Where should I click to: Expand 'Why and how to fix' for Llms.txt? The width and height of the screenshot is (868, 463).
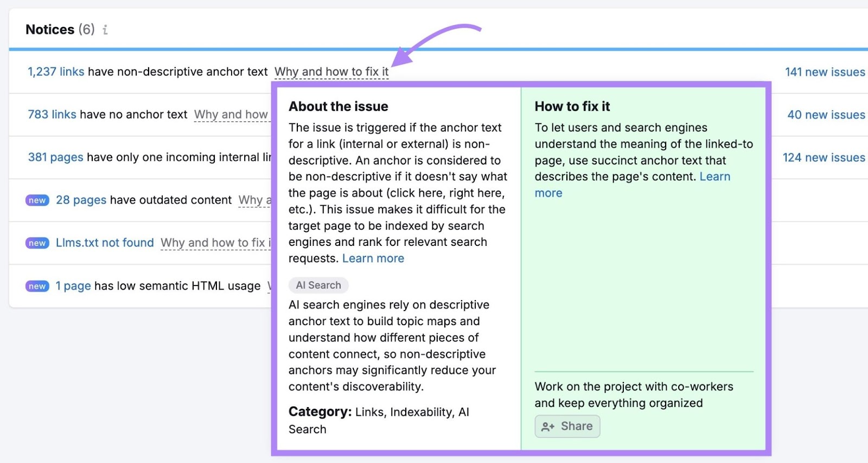point(215,243)
